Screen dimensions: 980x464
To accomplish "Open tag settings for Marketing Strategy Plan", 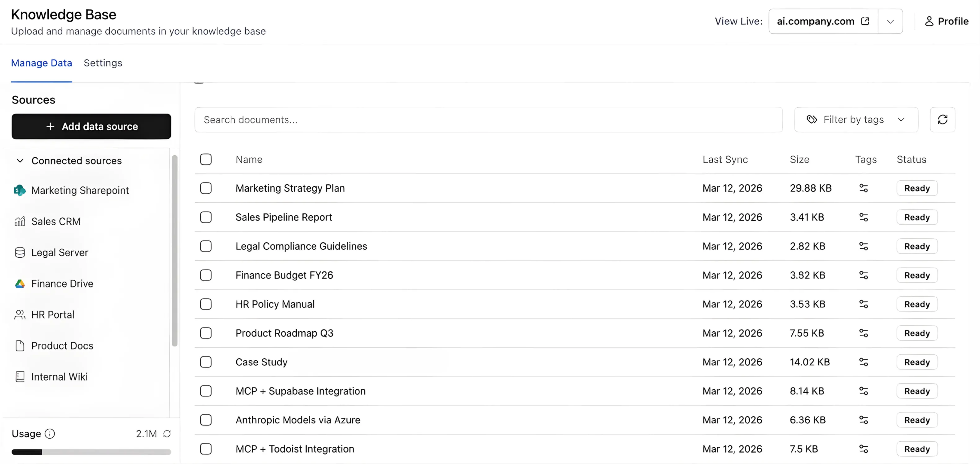I will pyautogui.click(x=863, y=188).
